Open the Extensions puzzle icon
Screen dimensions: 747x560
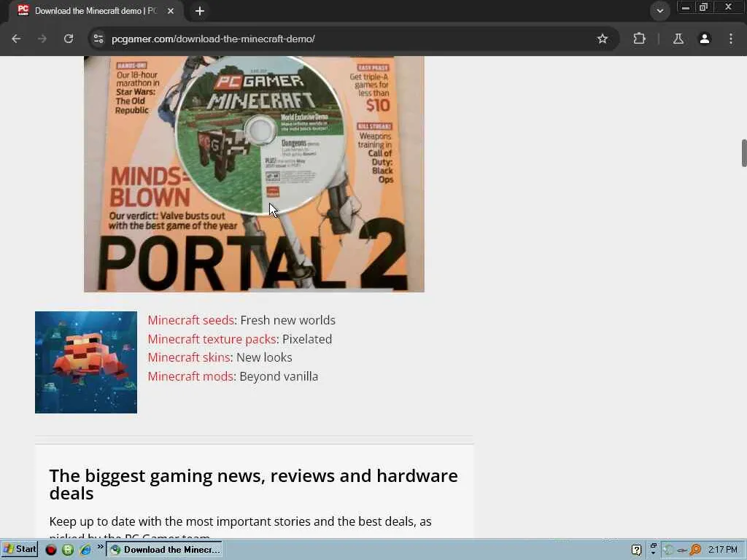click(639, 39)
